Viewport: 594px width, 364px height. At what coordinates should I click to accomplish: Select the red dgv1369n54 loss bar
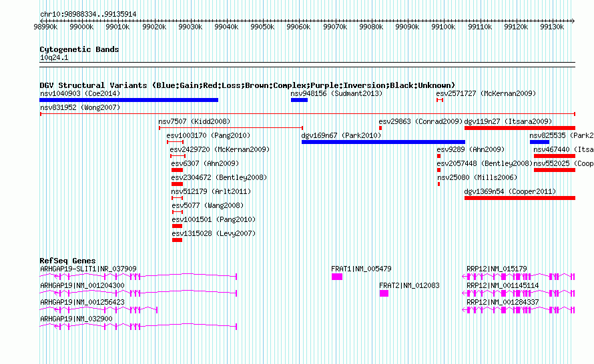[x=520, y=198]
